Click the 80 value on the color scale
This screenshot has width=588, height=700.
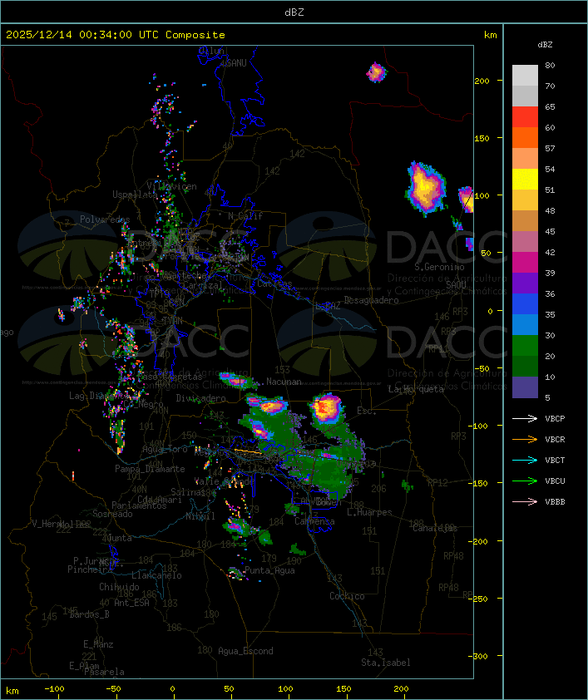tap(550, 65)
